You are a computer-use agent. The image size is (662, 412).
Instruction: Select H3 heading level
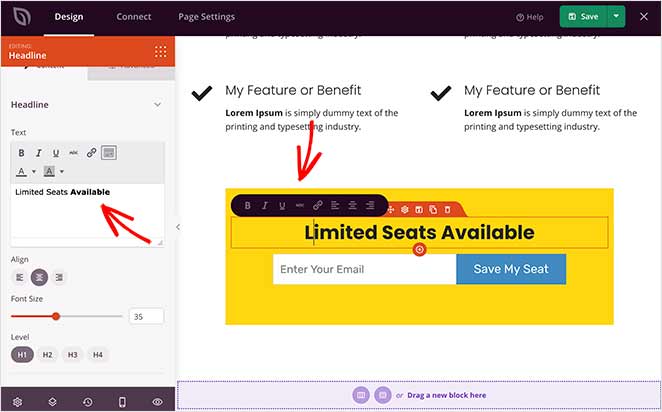73,355
